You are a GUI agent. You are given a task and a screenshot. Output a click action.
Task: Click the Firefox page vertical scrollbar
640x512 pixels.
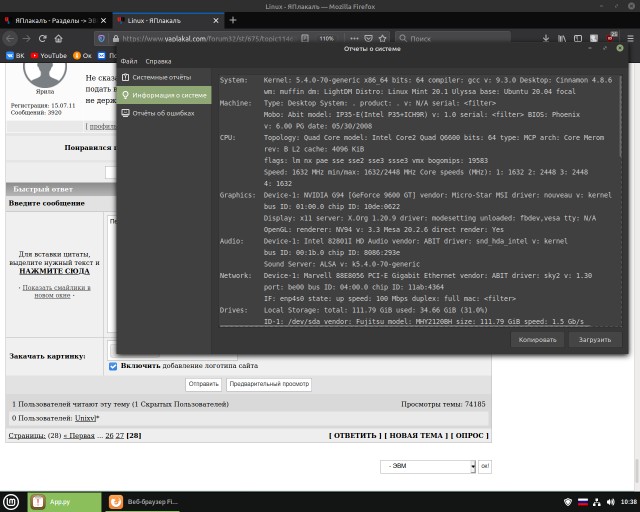tap(637, 472)
